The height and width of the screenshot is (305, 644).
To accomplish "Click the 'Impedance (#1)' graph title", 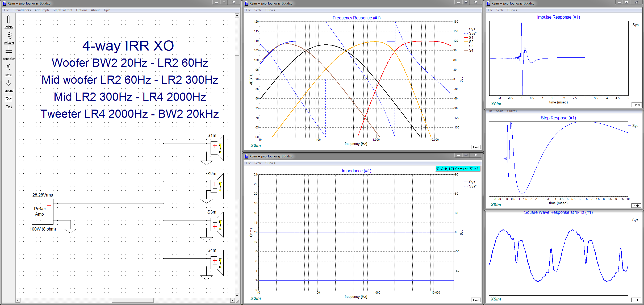I will (x=357, y=171).
